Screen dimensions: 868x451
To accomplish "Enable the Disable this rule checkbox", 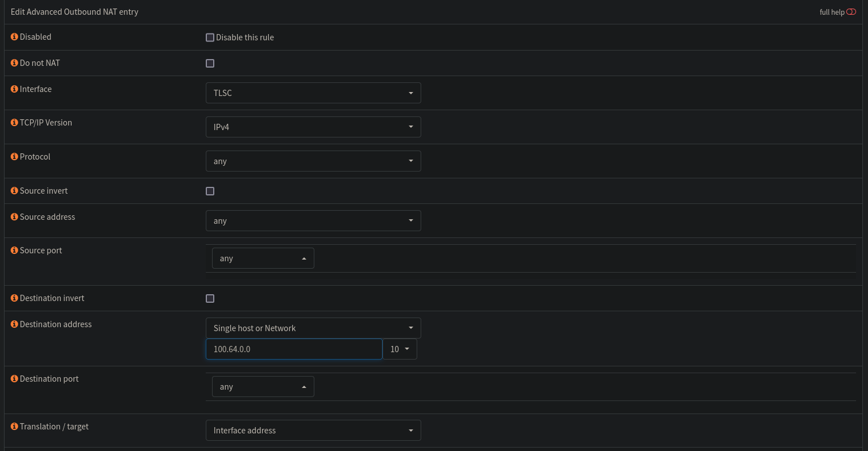I will click(210, 37).
